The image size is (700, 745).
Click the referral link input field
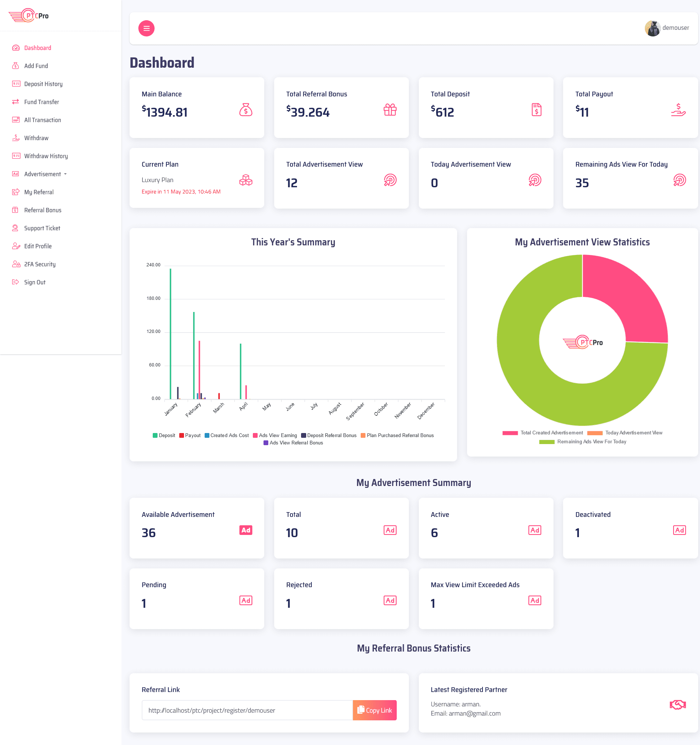247,710
